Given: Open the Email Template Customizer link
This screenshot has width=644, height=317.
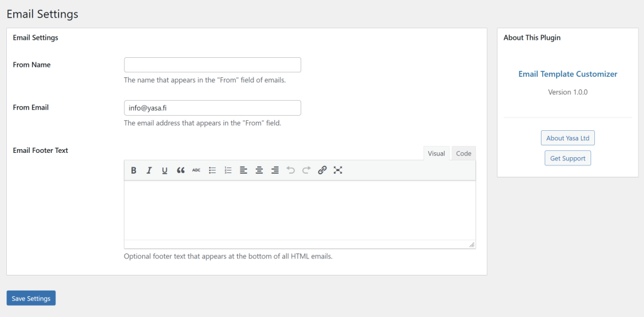Looking at the screenshot, I should coord(568,74).
